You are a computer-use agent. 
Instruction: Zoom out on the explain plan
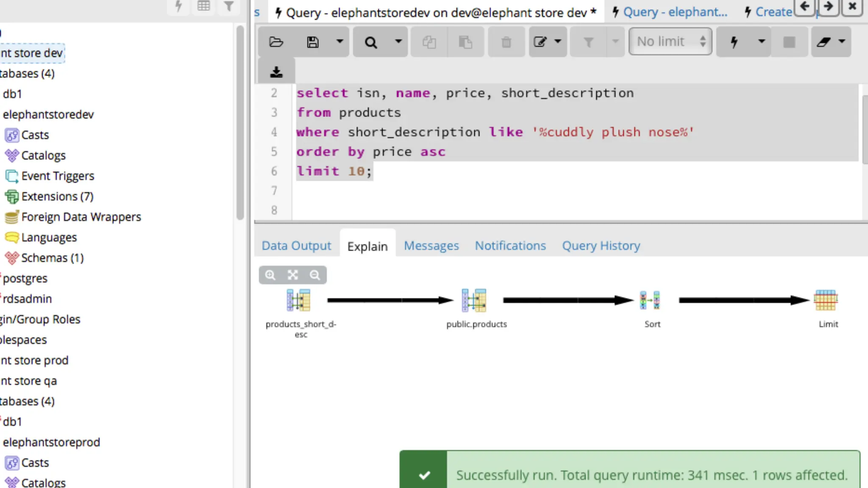click(x=315, y=275)
